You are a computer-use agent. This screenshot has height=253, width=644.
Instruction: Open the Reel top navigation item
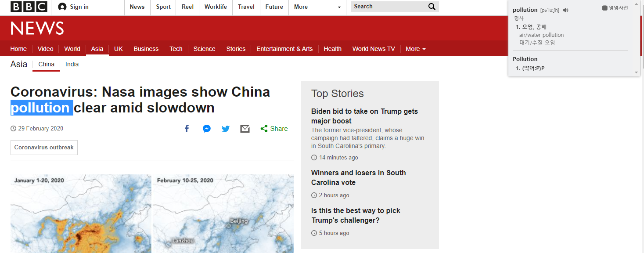click(187, 7)
